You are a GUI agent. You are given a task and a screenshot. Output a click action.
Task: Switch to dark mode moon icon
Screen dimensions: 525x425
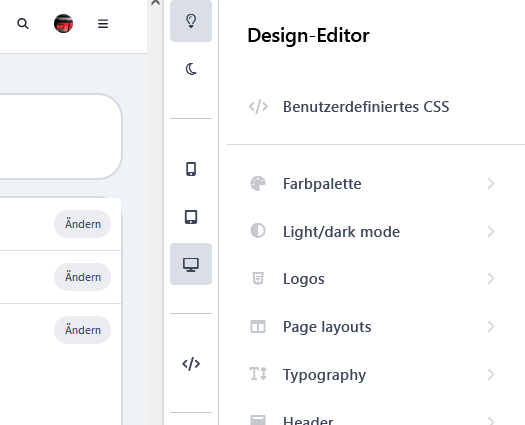point(191,69)
